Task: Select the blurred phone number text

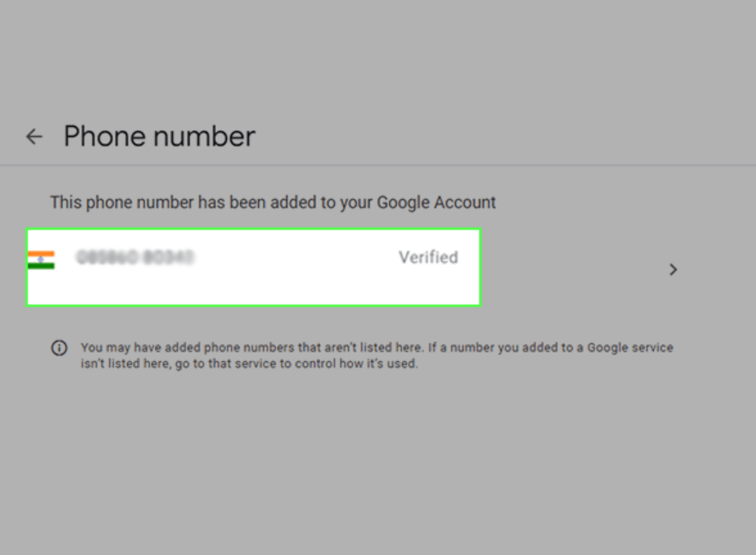Action: 135,256
